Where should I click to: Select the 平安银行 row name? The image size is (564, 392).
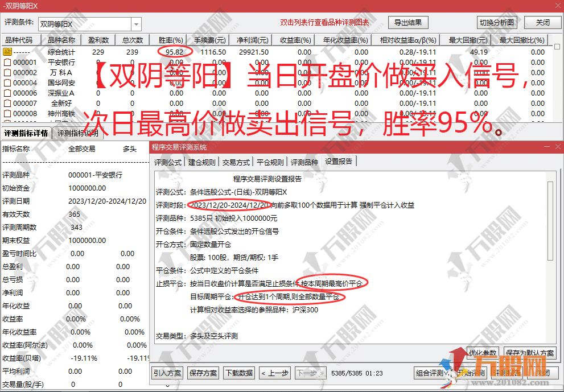61,63
